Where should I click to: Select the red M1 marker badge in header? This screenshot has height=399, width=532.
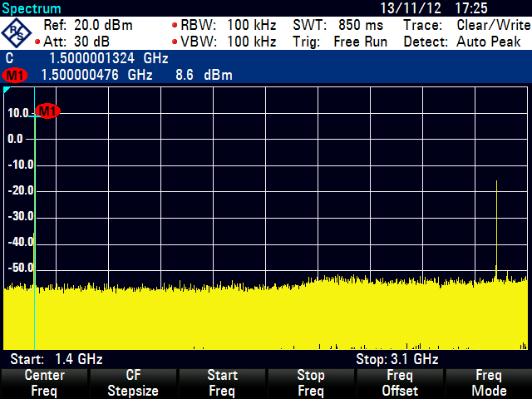15,76
